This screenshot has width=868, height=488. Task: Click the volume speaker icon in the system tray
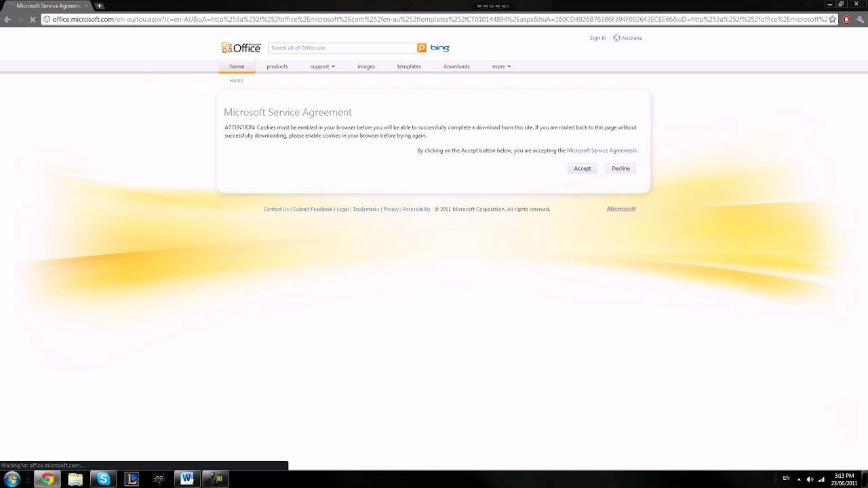tap(810, 479)
